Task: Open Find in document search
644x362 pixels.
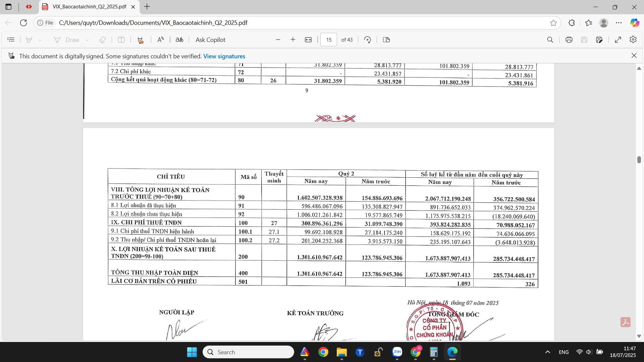Action: pyautogui.click(x=550, y=40)
